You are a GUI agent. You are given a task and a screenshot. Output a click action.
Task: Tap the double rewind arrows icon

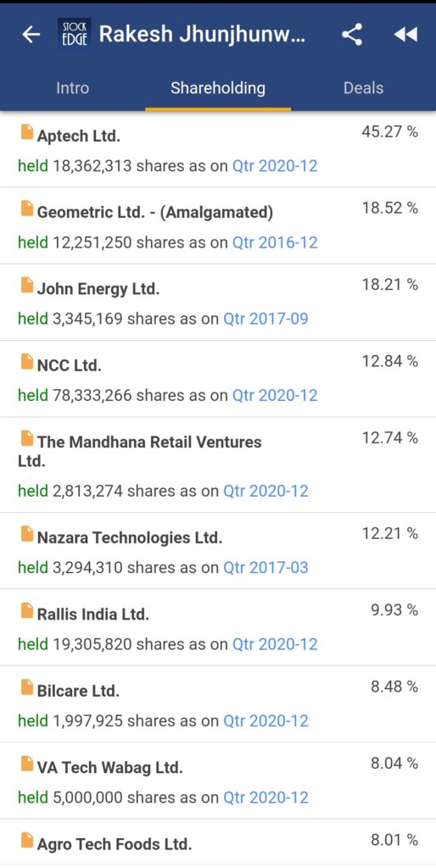point(405,35)
